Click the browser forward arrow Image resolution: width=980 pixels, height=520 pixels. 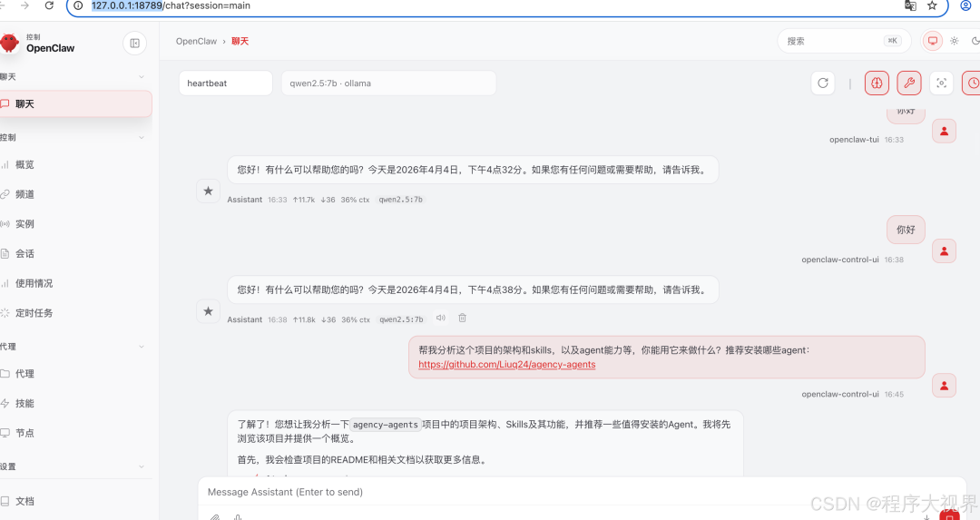[25, 5]
